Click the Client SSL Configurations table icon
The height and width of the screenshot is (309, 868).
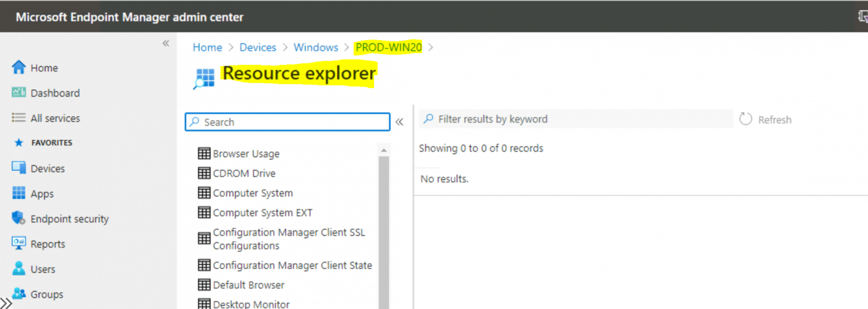pos(204,238)
